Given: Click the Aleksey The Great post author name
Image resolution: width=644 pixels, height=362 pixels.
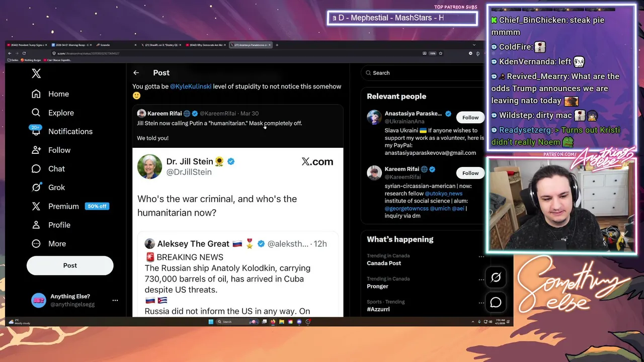Looking at the screenshot, I should tap(193, 244).
